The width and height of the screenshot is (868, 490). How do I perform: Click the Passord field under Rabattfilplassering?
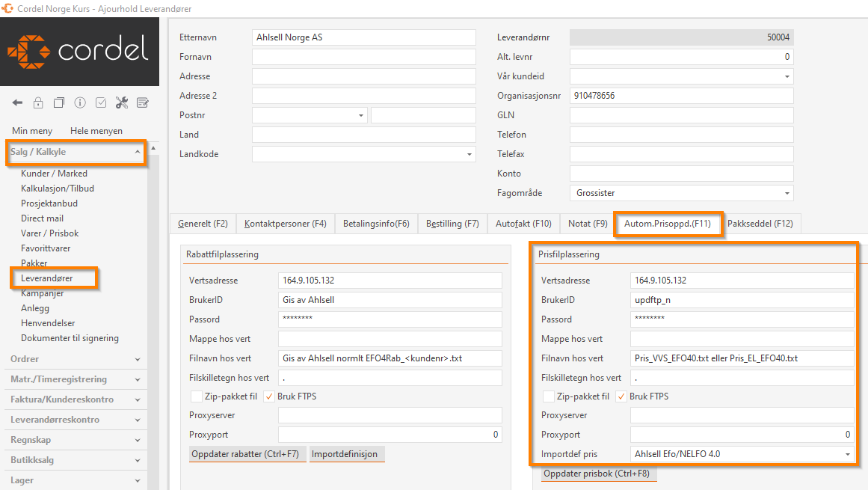click(x=390, y=319)
